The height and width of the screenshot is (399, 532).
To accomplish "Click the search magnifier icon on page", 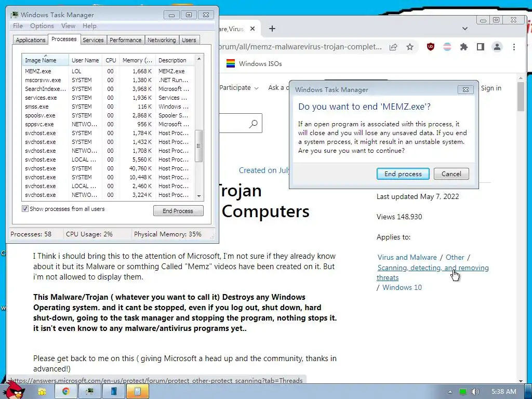I will [x=254, y=124].
